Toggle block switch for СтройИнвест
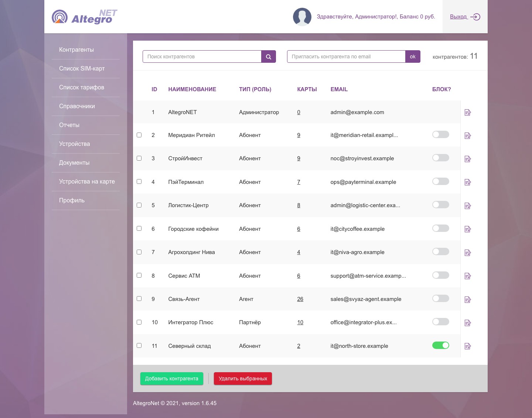Image resolution: width=532 pixels, height=418 pixels. tap(441, 158)
